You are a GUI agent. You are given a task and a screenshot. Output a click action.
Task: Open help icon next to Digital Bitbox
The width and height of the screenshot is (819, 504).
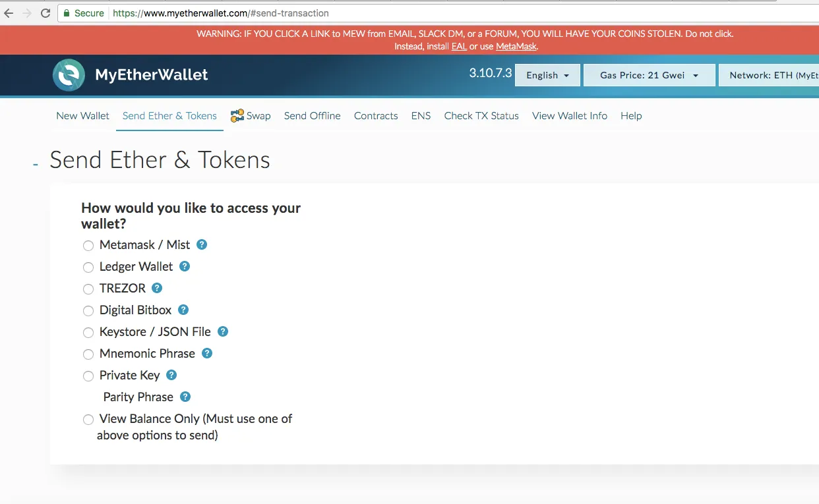click(183, 310)
